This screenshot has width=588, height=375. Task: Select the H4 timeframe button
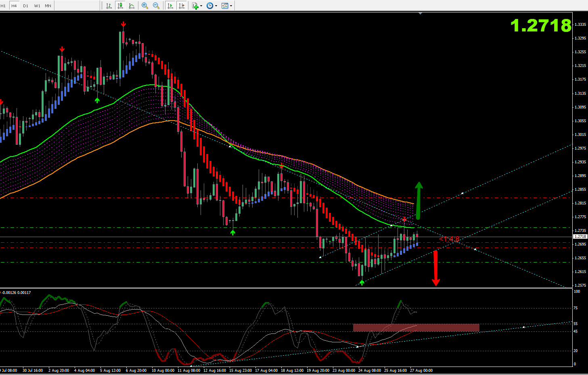[14, 6]
